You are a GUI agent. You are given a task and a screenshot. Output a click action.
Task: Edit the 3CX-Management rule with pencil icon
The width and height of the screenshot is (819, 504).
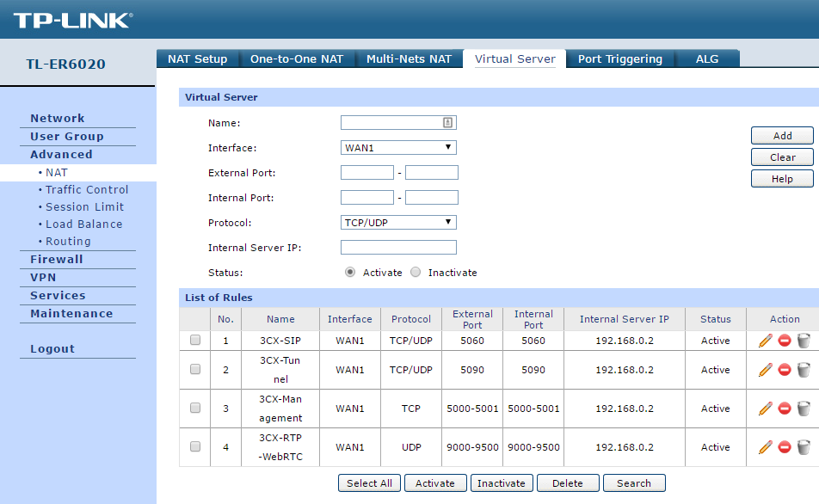click(765, 409)
